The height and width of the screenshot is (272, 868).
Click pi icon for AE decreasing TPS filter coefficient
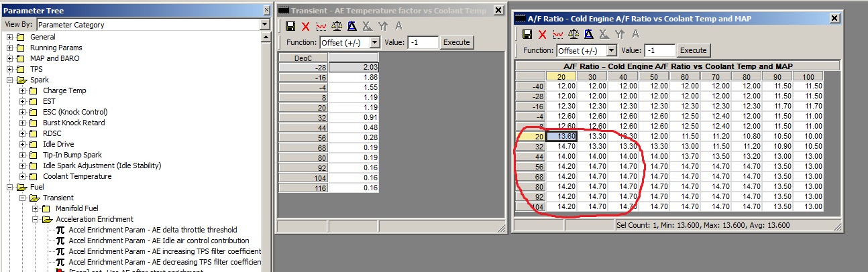tap(60, 262)
